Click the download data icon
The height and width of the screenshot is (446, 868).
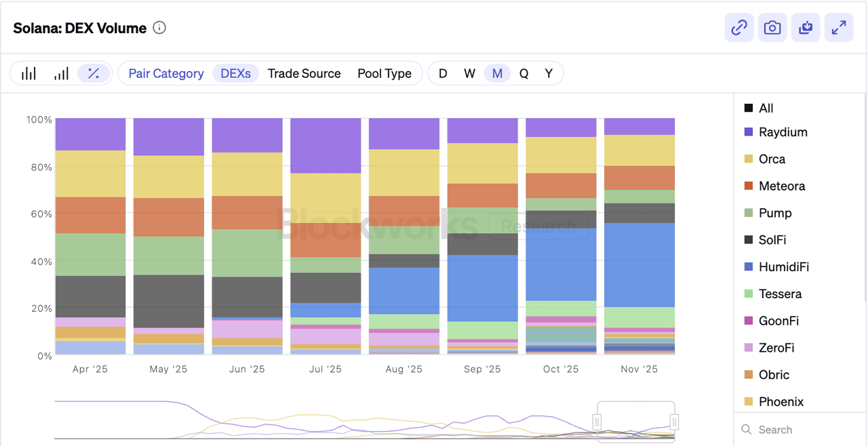click(806, 28)
